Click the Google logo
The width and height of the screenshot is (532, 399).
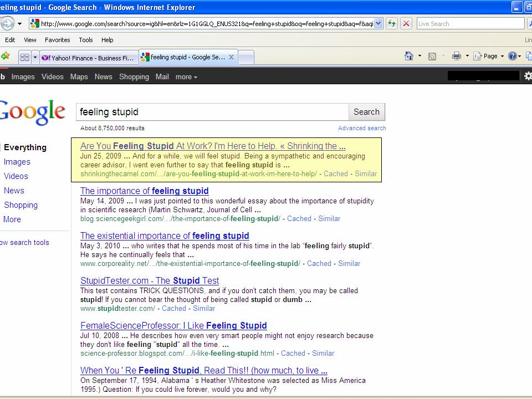pyautogui.click(x=32, y=112)
